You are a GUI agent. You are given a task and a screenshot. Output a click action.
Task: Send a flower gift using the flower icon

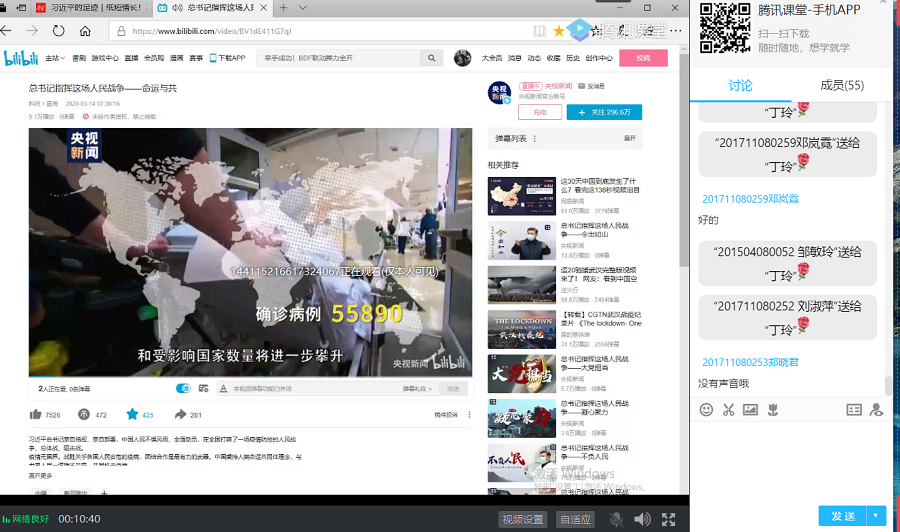coord(772,410)
